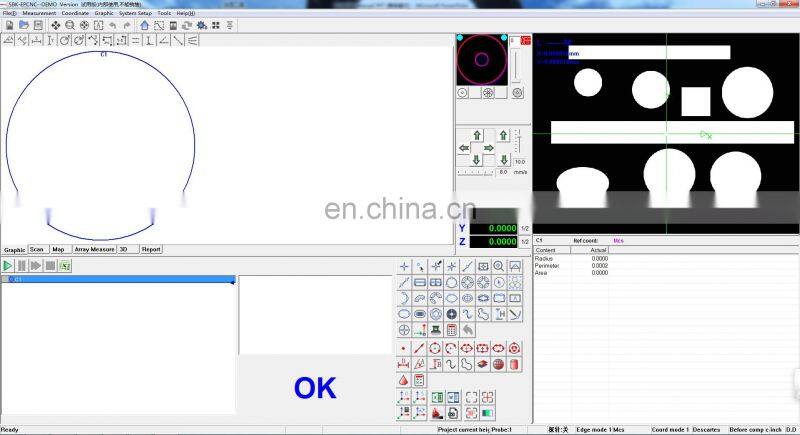
Task: Click the Home icon in the toolbar
Action: click(x=145, y=25)
